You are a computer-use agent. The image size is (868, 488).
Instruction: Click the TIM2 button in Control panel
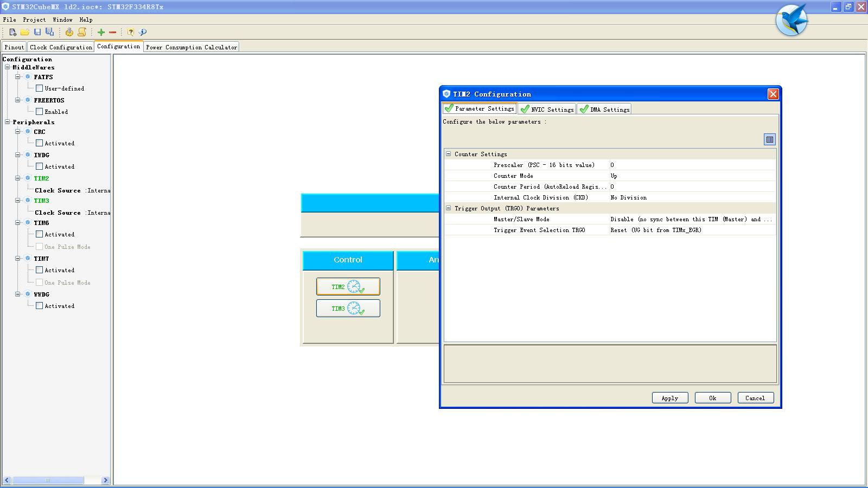coord(348,287)
